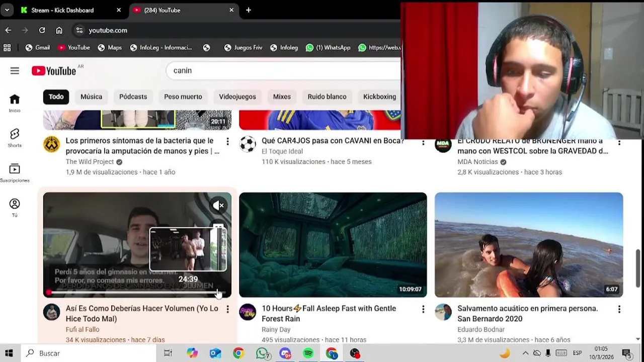
Task: Open options for 'Salvamento acuático' video
Action: 619,309
